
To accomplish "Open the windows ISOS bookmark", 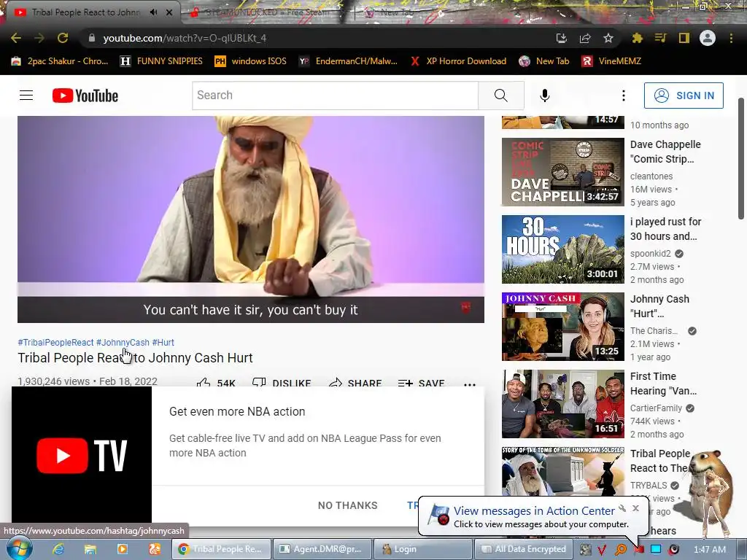I will (x=251, y=61).
